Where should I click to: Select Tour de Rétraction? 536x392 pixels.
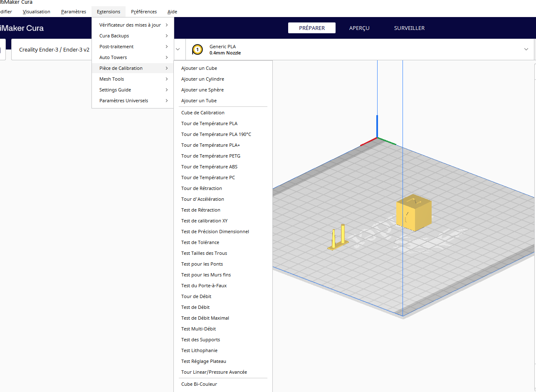click(223, 188)
